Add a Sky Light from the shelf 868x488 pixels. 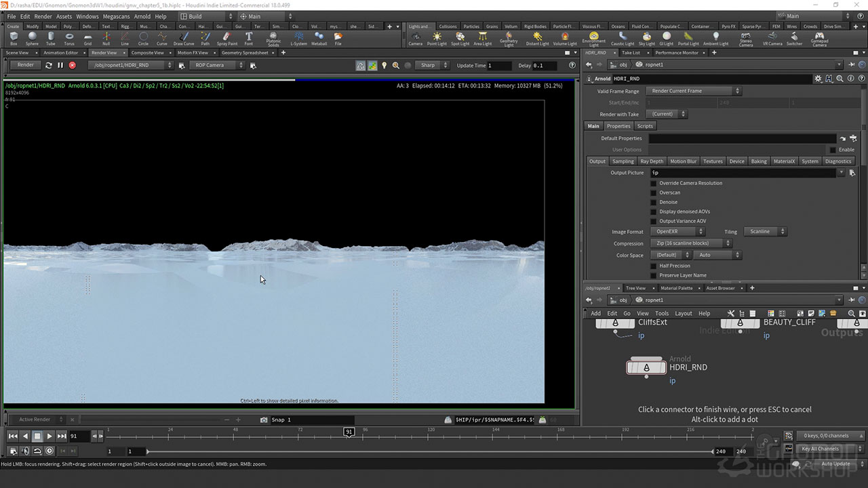pyautogui.click(x=647, y=38)
